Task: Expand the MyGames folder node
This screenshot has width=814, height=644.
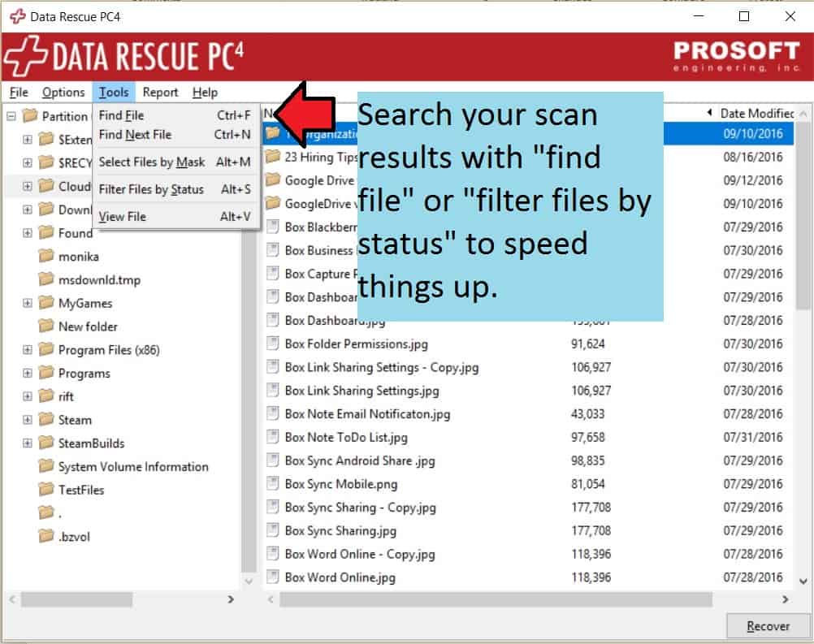Action: tap(28, 303)
